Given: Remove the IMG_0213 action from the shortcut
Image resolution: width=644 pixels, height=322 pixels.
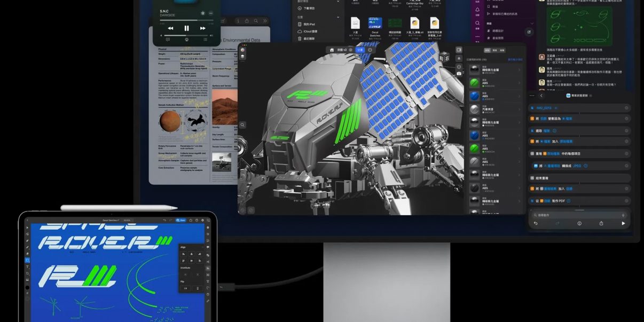Looking at the screenshot, I should click(x=626, y=108).
